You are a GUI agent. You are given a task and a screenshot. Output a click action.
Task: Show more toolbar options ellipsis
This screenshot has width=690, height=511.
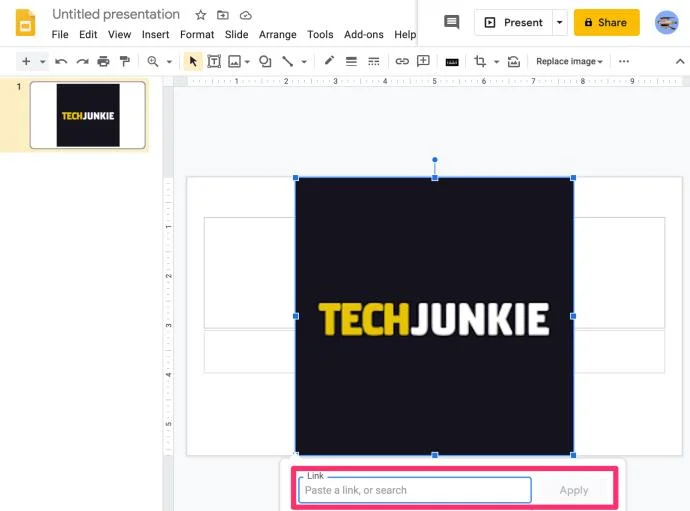click(x=624, y=61)
